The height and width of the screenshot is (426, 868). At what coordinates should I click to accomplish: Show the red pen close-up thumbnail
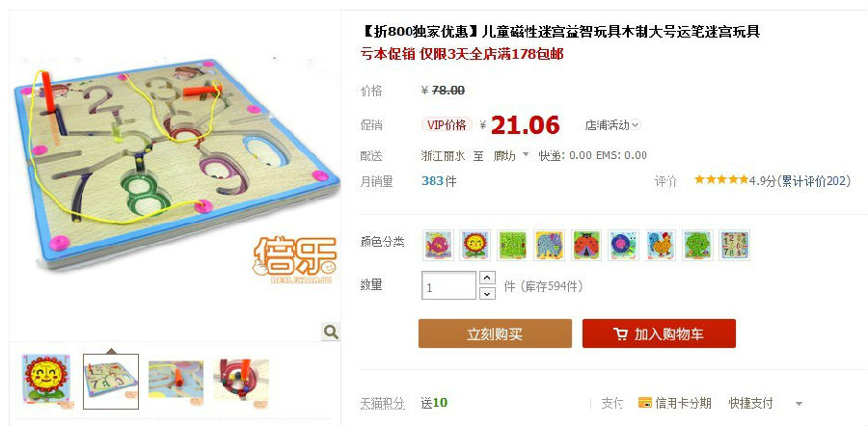[241, 380]
